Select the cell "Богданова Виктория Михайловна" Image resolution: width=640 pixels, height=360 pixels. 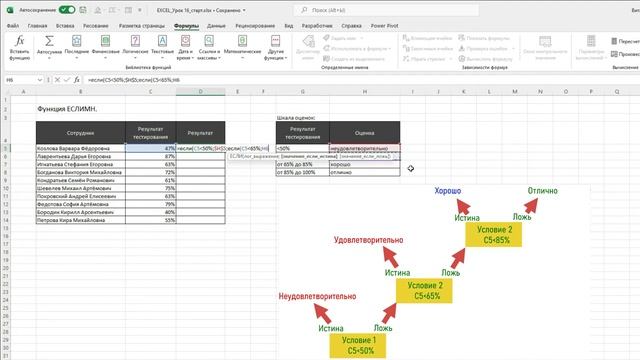(80, 172)
